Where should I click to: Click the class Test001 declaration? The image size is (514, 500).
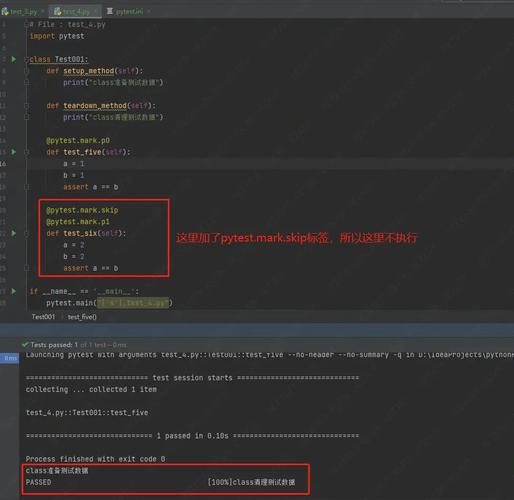pyautogui.click(x=59, y=59)
